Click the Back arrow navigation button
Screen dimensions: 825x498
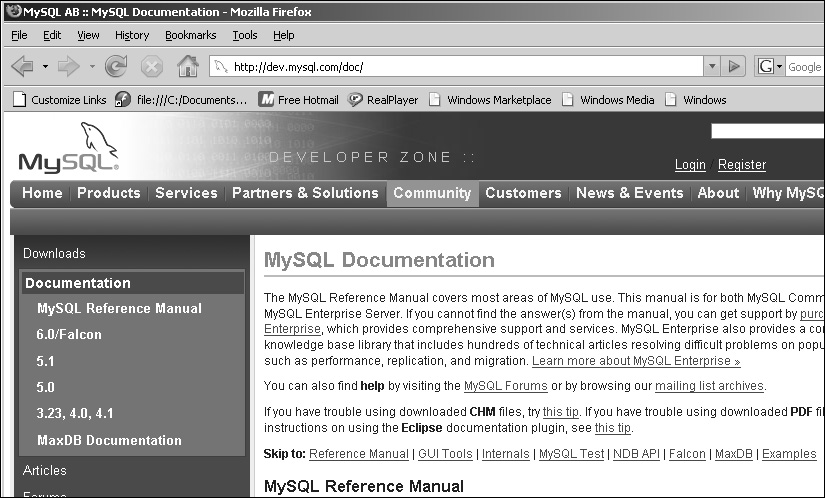(23, 66)
